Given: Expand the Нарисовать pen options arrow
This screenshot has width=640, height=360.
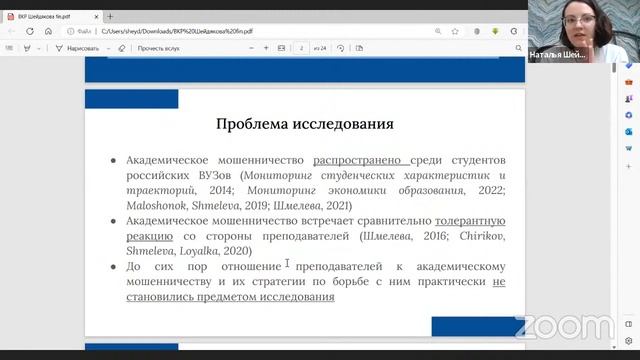Looking at the screenshot, I should [x=108, y=48].
